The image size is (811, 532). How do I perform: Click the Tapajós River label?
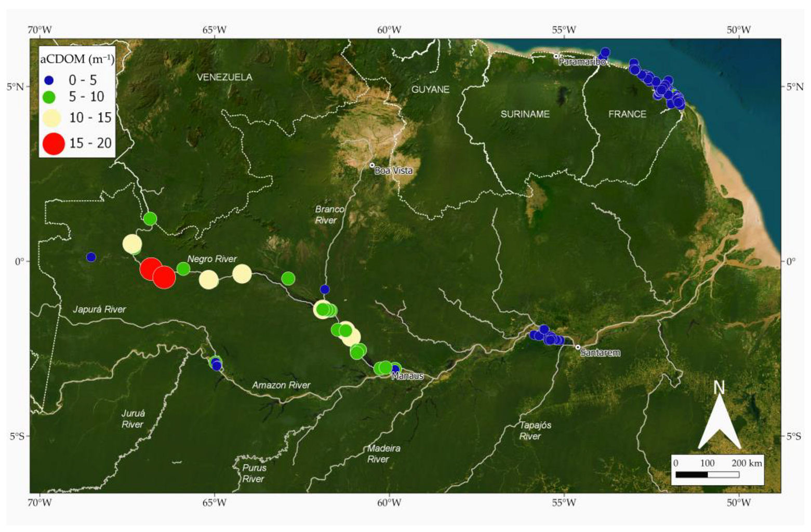(532, 430)
